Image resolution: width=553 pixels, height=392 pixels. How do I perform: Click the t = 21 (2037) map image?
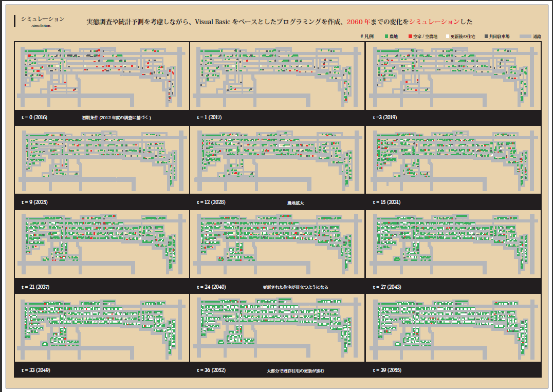pos(102,244)
